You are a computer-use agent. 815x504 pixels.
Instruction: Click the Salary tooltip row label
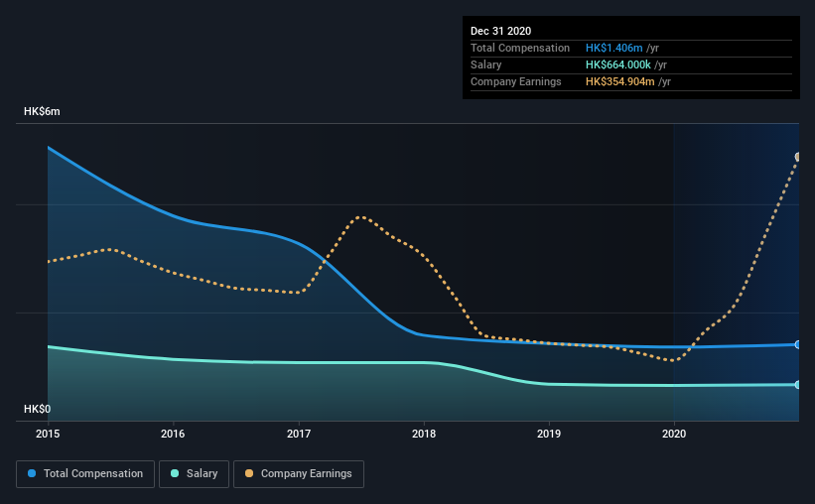[x=486, y=64]
